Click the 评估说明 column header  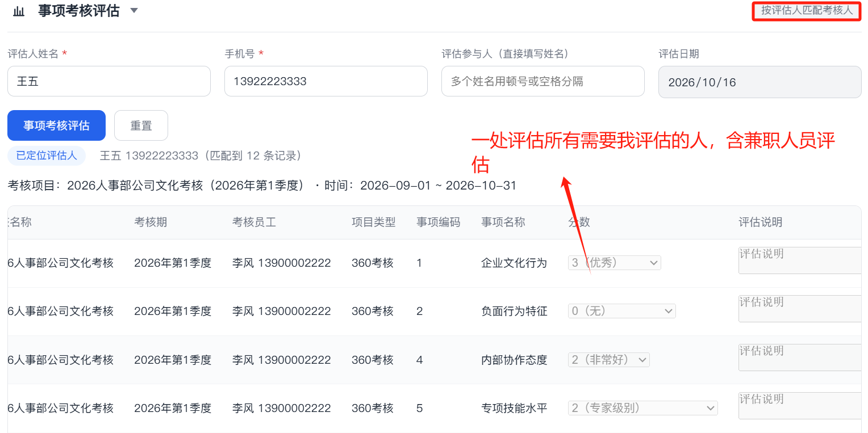click(760, 222)
